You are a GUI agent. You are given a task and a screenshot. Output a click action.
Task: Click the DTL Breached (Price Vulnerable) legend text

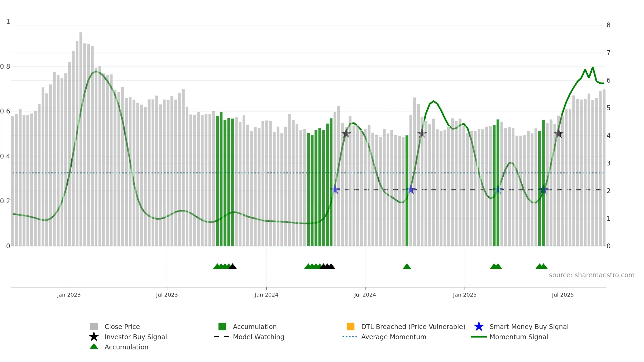tap(413, 327)
